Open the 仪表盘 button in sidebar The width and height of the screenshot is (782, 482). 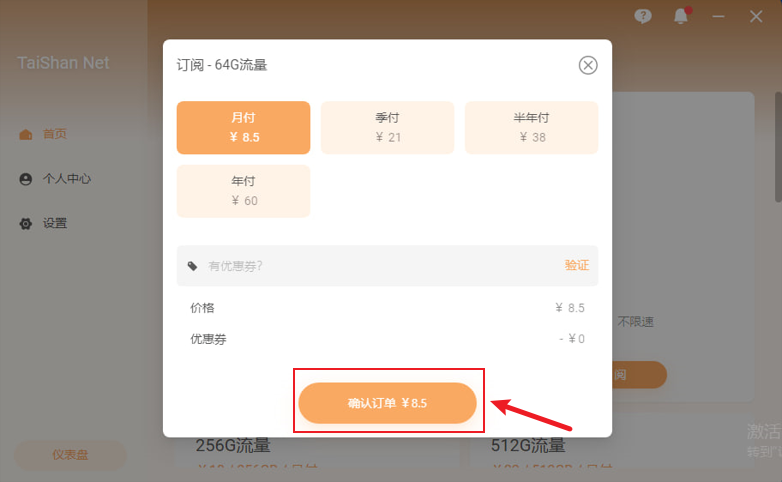pyautogui.click(x=70, y=455)
